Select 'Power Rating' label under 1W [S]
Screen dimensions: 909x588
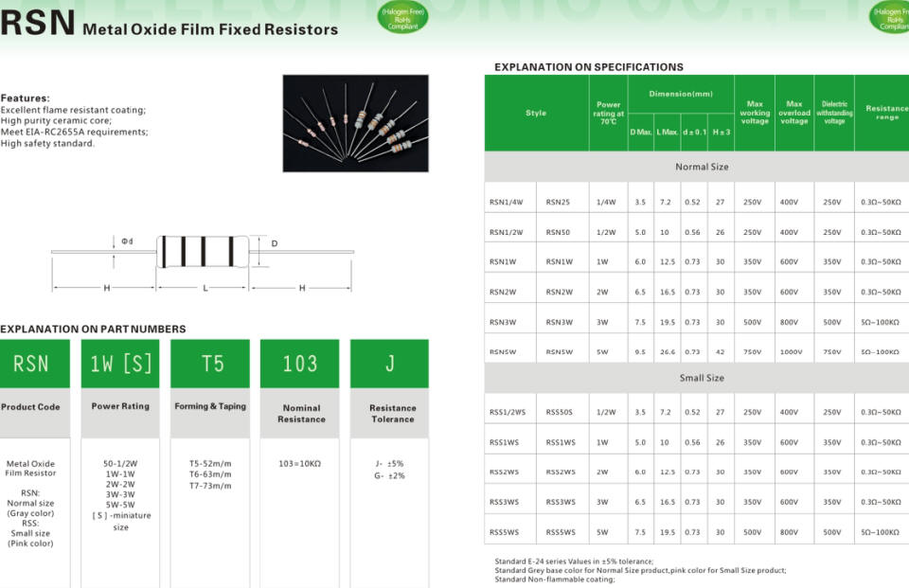[120, 406]
